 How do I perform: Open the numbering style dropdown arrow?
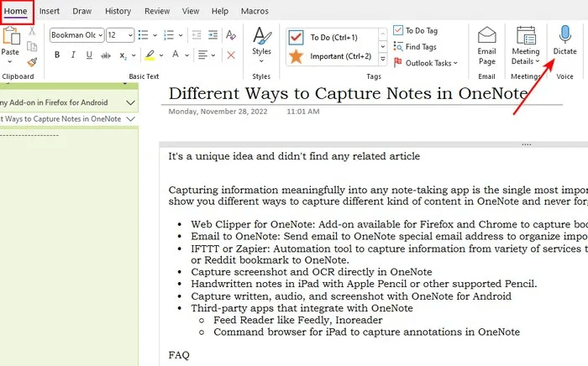click(181, 35)
